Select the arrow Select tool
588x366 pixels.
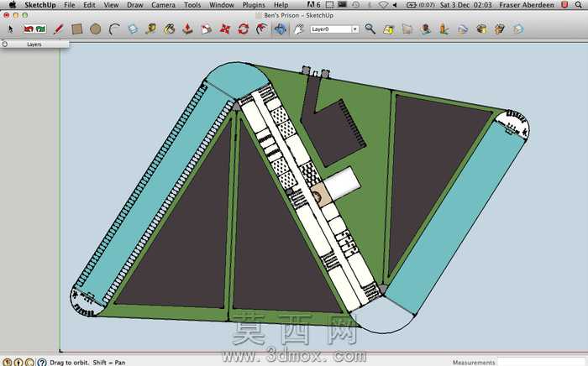tap(10, 29)
